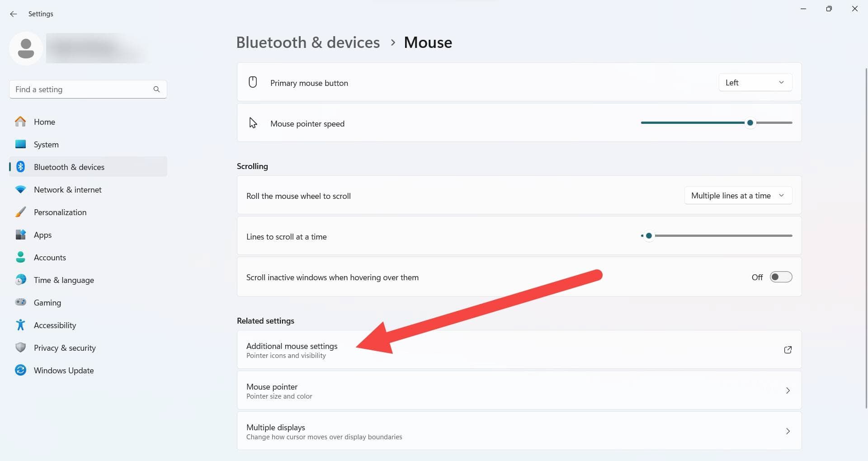
Task: Click the back arrow icon in Settings
Action: 14,14
